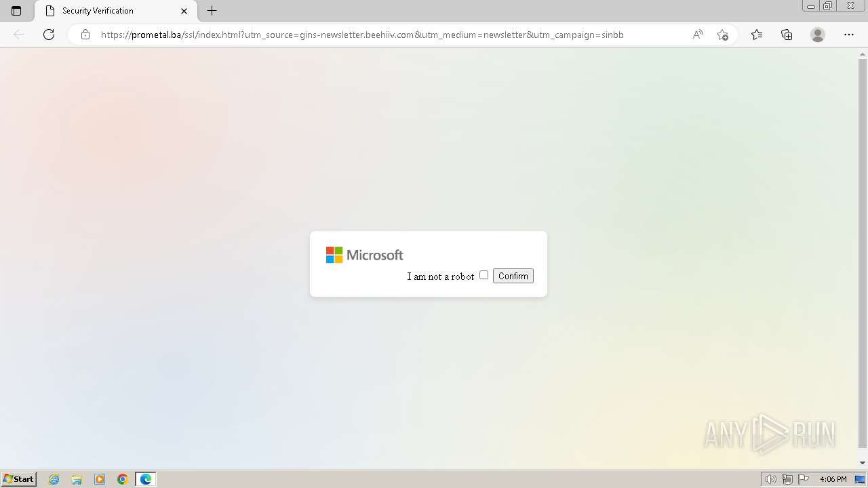View site information via the lock icon
The image size is (868, 488).
tap(85, 35)
